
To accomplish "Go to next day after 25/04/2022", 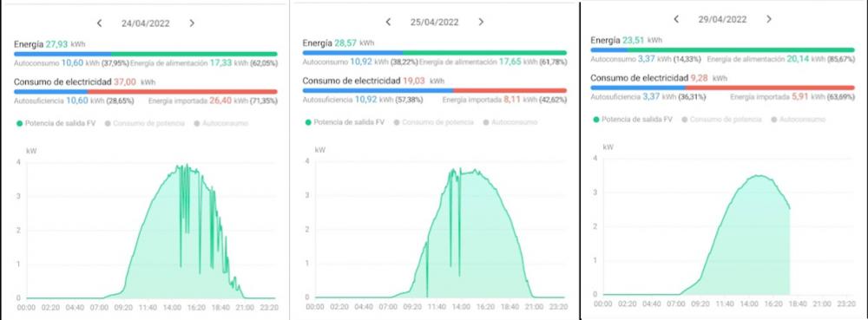I will (x=481, y=22).
